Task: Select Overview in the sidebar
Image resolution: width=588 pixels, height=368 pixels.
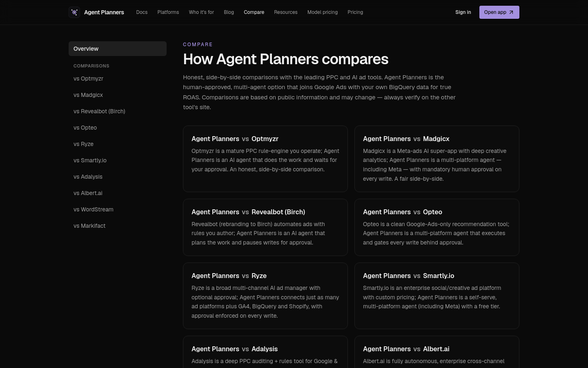Action: click(118, 49)
